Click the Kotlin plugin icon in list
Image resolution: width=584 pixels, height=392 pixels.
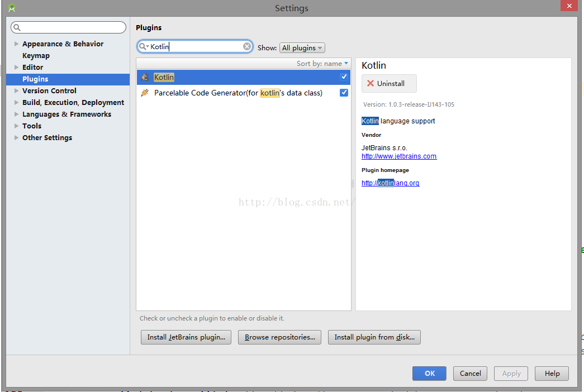tap(145, 77)
